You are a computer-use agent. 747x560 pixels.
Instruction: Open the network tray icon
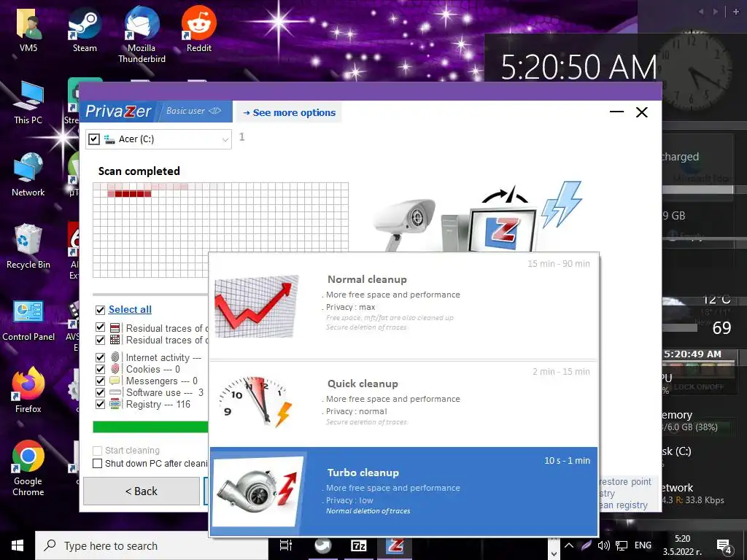coord(622,545)
